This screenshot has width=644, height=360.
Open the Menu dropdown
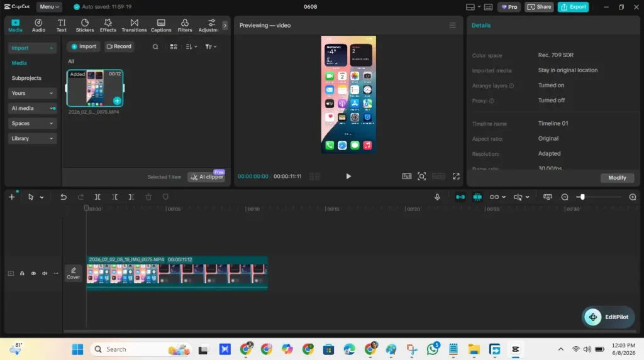coord(49,6)
